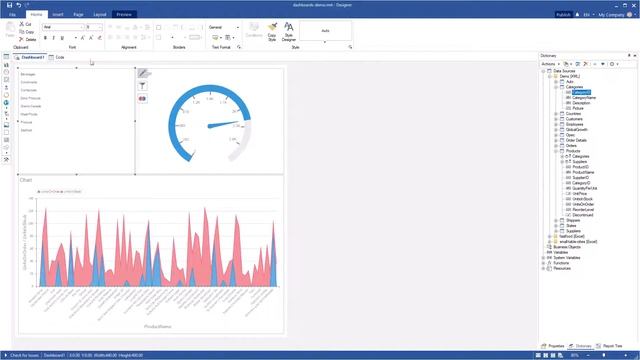Switch to the Insert ribbon tab
The width and height of the screenshot is (640, 360).
[x=58, y=14]
